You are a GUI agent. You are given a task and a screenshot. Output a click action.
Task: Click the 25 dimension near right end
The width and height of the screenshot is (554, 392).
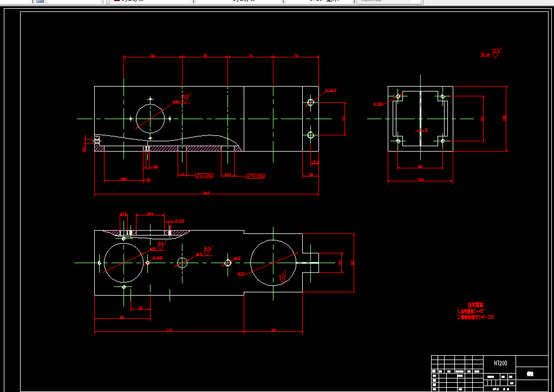(x=310, y=174)
